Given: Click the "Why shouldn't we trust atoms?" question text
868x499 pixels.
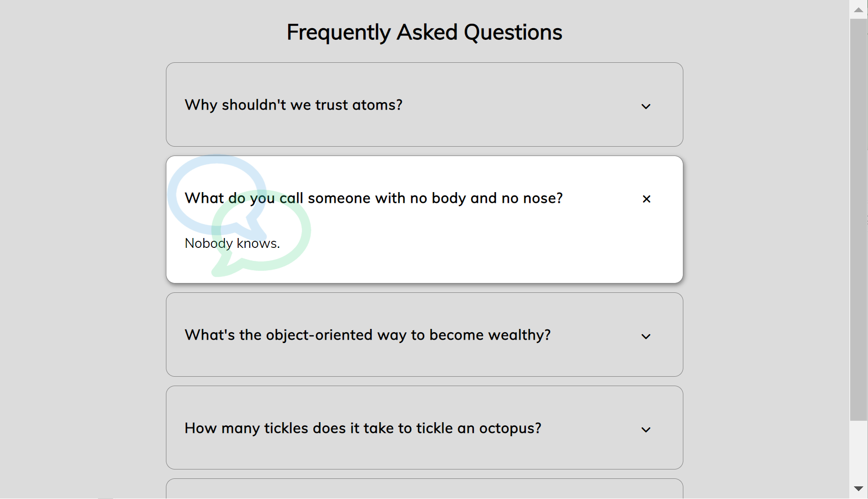Looking at the screenshot, I should pos(293,105).
